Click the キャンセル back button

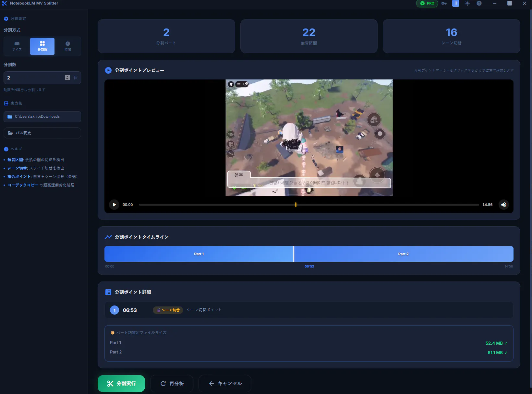[225, 384]
